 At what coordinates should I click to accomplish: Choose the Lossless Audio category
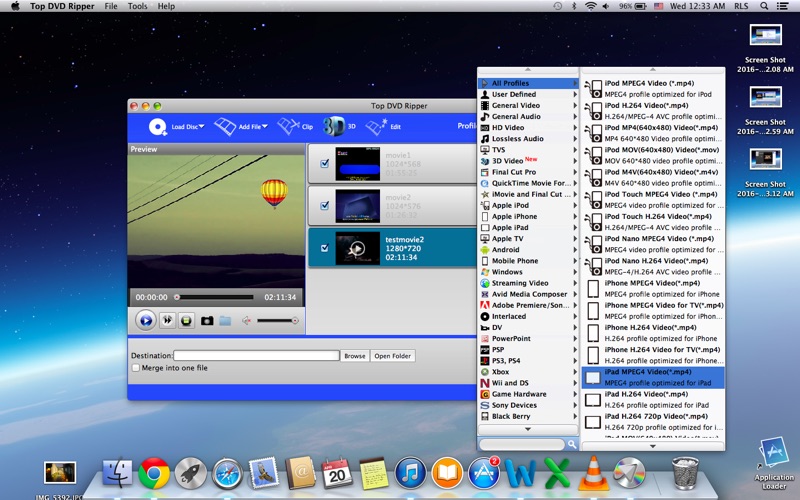[x=529, y=139]
